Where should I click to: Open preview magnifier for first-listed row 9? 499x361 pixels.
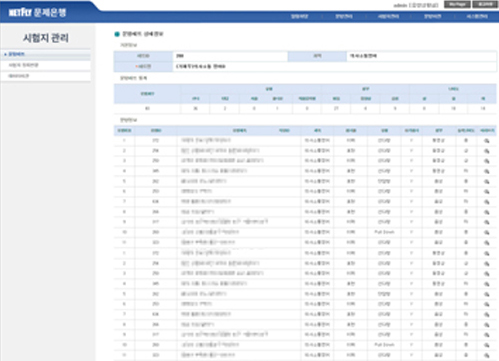(x=487, y=222)
